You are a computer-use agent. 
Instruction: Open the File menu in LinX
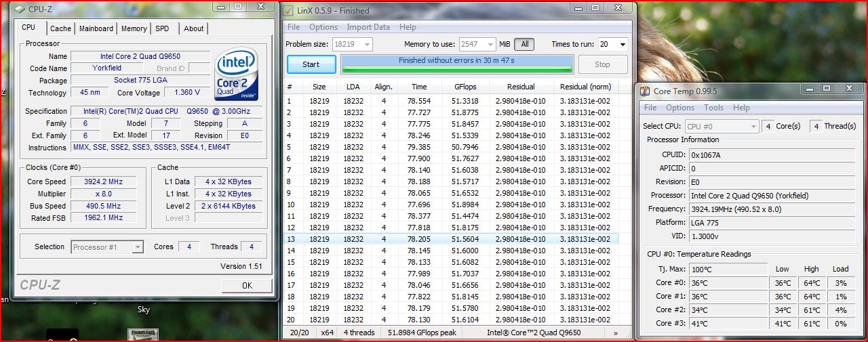click(x=294, y=27)
